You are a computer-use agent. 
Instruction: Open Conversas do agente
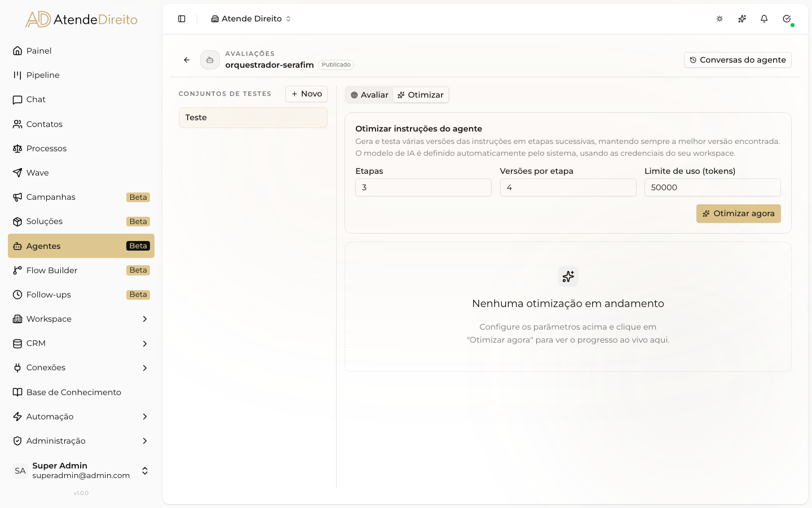738,60
